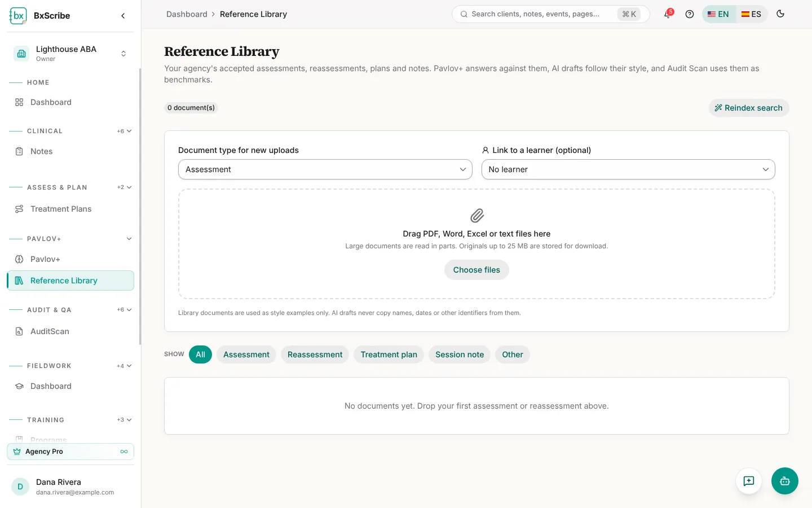Expand the Assess & Plan section +2
Screen dimensions: 812x508
125,187
